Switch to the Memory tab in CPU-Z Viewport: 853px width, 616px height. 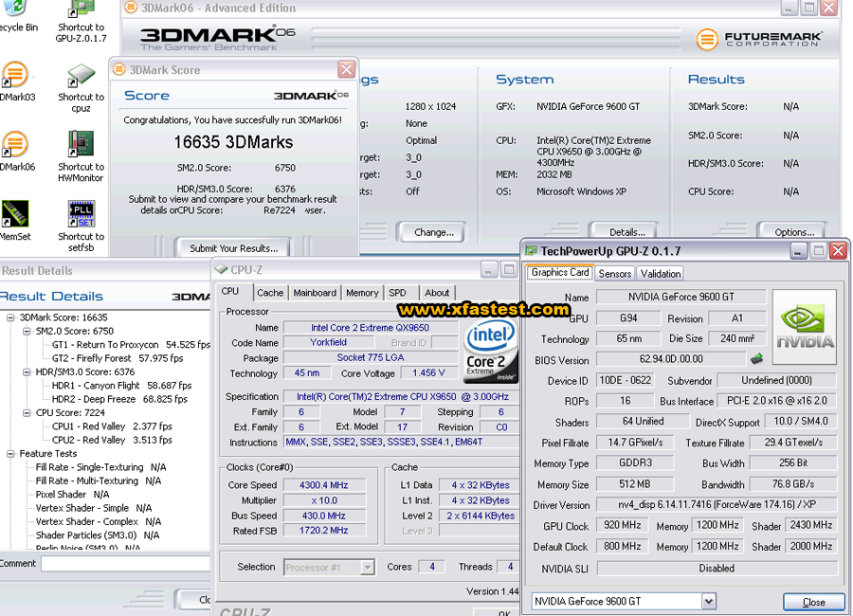tap(362, 293)
